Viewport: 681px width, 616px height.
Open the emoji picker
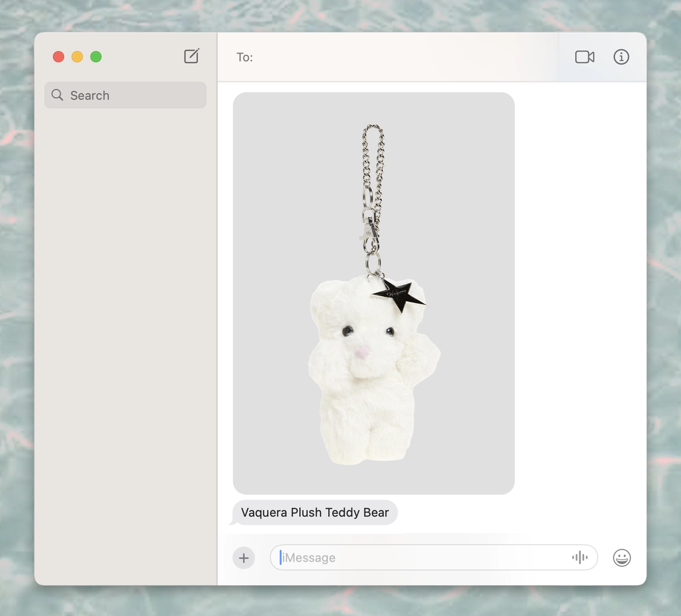[622, 558]
